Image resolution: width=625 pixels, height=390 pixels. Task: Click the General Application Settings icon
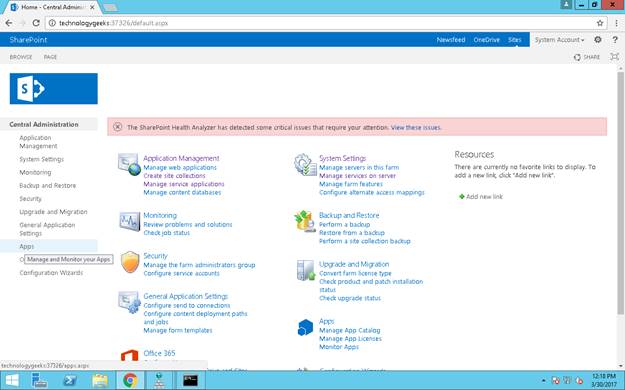129,302
